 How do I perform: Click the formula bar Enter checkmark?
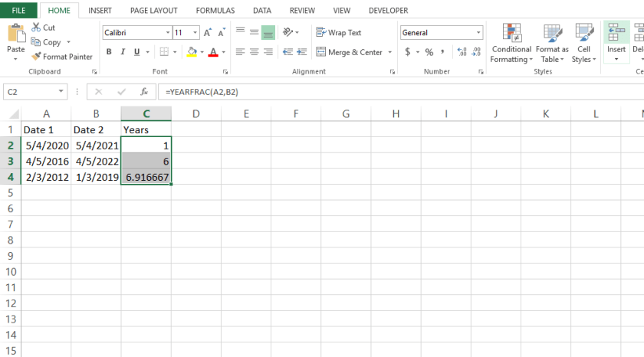pyautogui.click(x=122, y=91)
